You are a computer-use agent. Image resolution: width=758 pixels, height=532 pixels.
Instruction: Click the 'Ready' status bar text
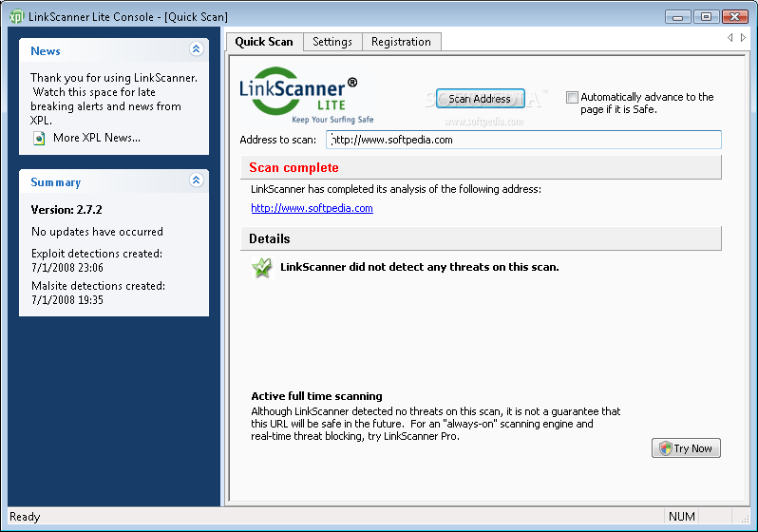pos(25,517)
